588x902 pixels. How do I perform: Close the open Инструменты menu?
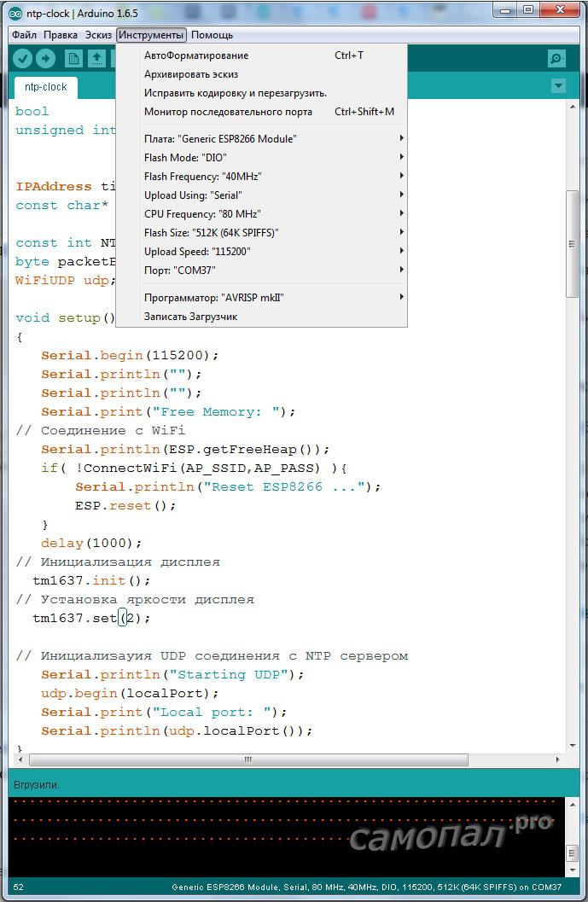click(x=151, y=35)
